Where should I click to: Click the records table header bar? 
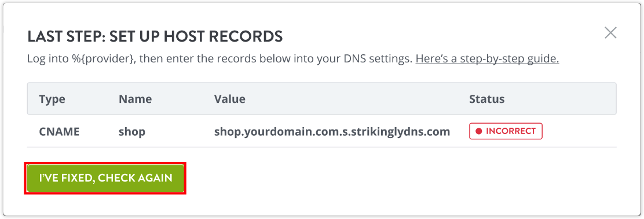[321, 99]
